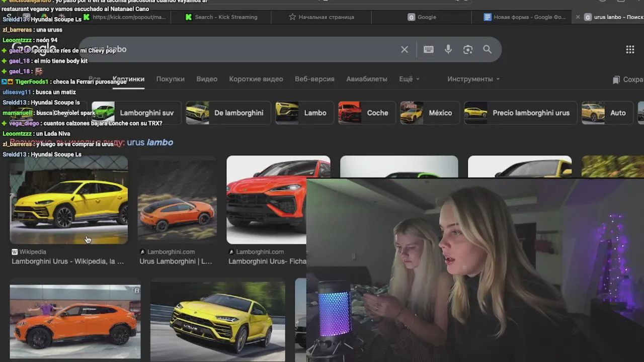Open the on-screen keyboard icon in search bar
This screenshot has height=362, width=644.
click(x=429, y=49)
